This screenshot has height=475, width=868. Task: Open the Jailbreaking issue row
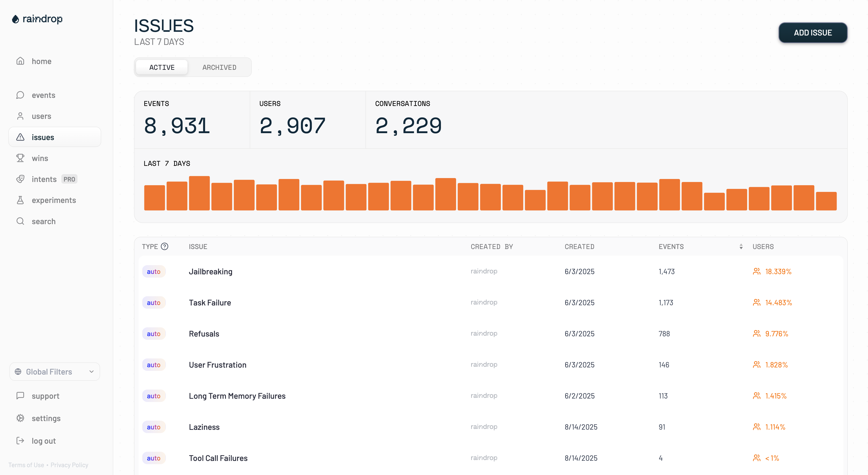point(211,271)
